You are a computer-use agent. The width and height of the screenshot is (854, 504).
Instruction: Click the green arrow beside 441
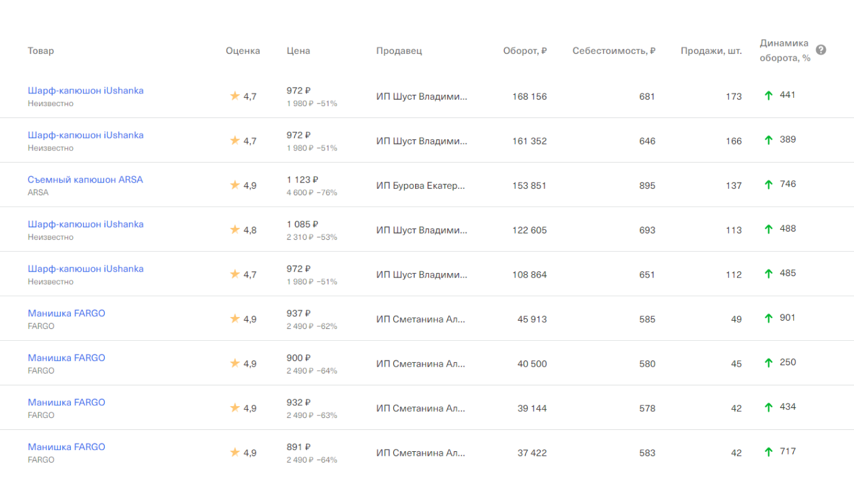tap(768, 95)
